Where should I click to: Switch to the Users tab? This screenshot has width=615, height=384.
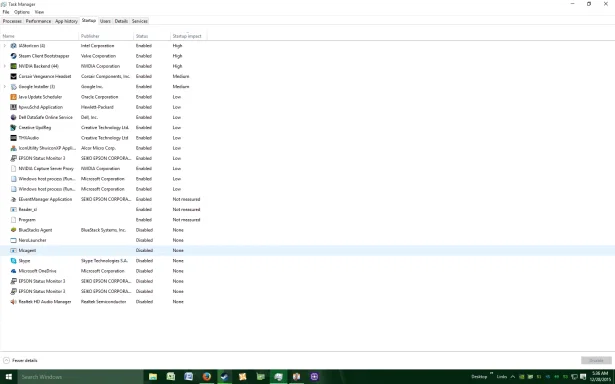click(105, 21)
